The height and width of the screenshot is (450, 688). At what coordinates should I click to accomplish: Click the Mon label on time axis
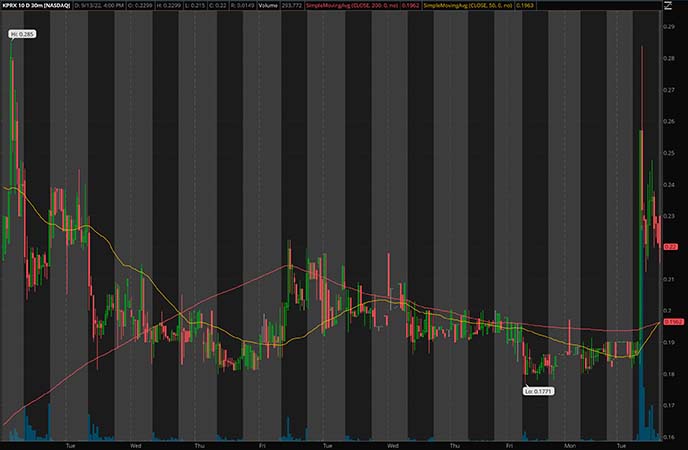coord(572,444)
